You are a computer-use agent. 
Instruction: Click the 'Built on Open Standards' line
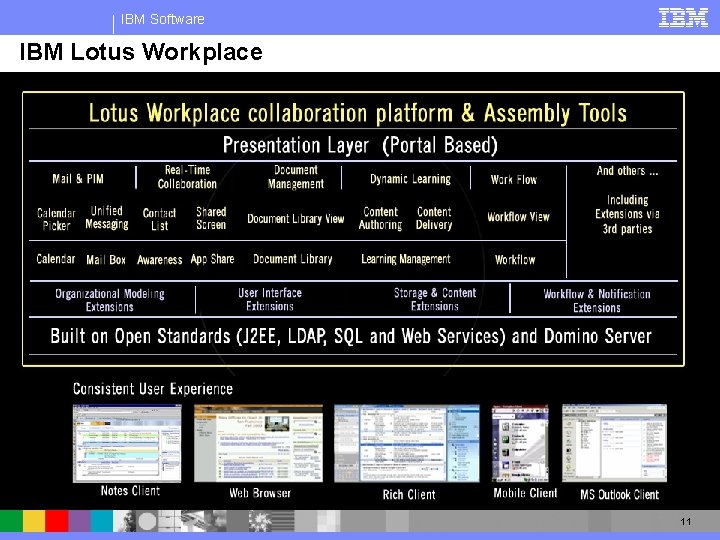point(351,336)
